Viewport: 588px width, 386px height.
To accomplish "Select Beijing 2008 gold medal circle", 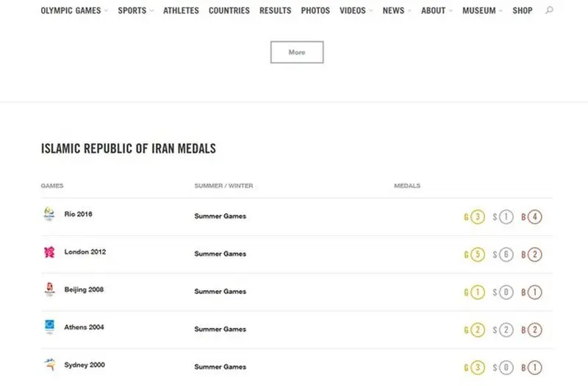I will pos(477,292).
